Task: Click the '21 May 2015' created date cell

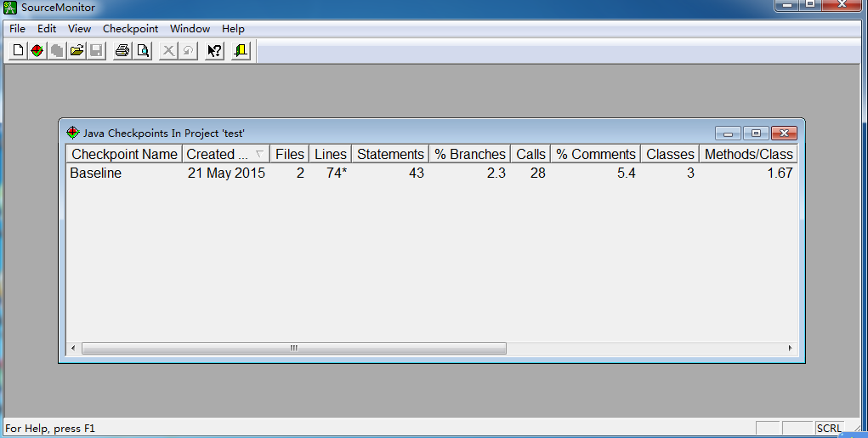Action: [226, 173]
